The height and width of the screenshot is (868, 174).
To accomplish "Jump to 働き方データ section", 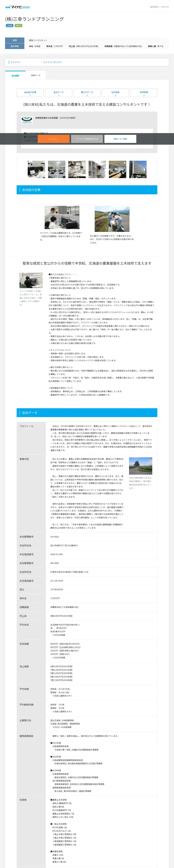I will [87, 93].
